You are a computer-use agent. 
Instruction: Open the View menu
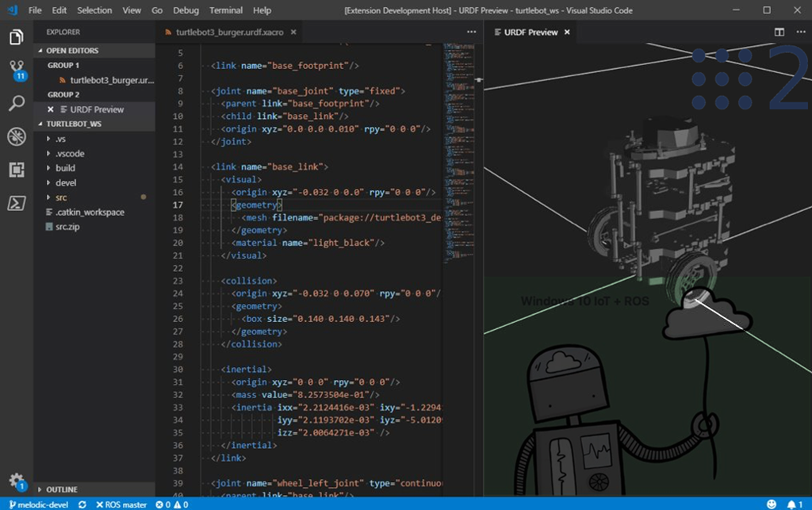point(132,10)
